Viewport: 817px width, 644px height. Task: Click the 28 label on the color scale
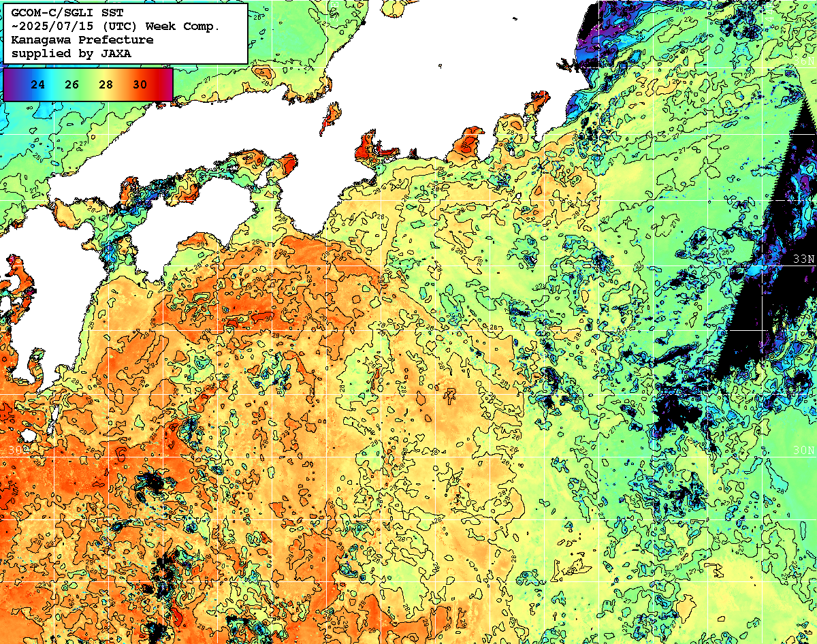[106, 85]
